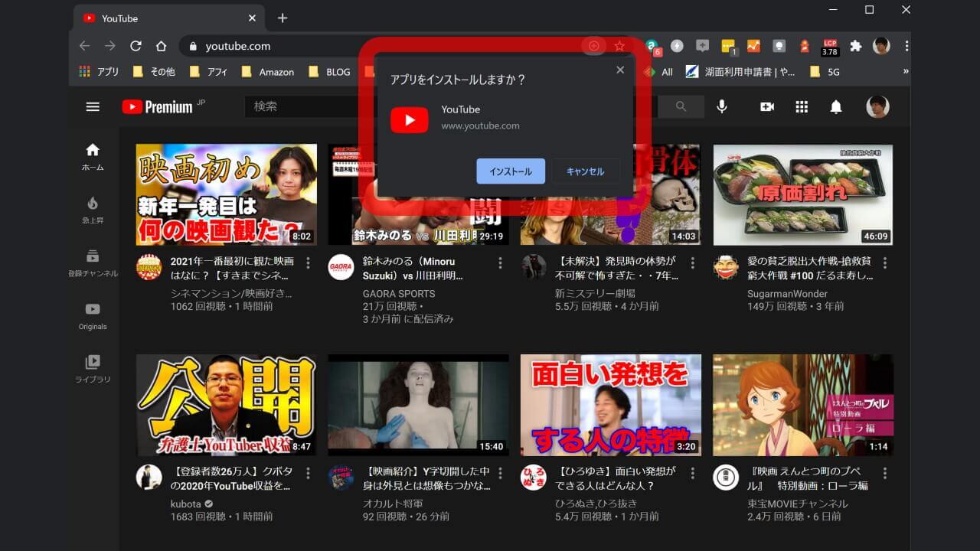Open the アプリ bookmarks folder
980x551 pixels.
[x=99, y=71]
